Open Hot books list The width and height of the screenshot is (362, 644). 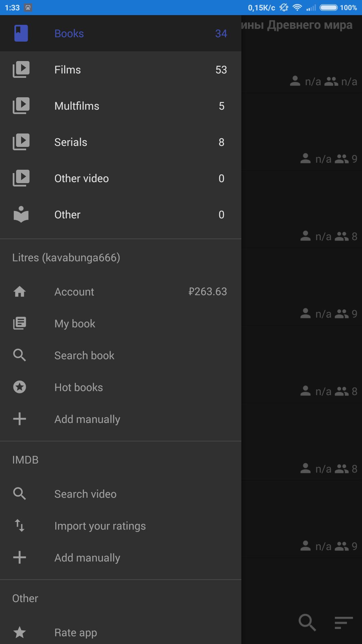(x=78, y=387)
